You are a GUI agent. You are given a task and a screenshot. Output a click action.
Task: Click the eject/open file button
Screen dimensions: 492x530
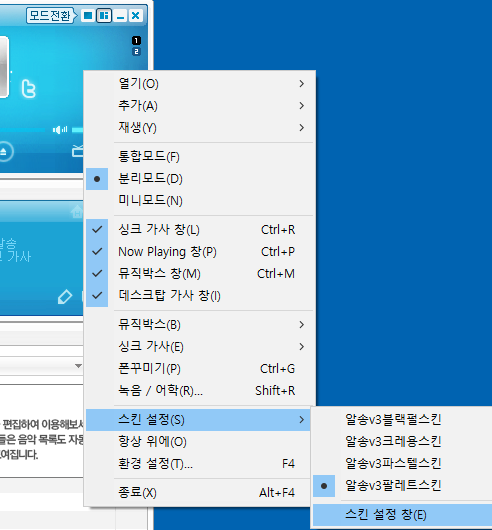click(4, 151)
